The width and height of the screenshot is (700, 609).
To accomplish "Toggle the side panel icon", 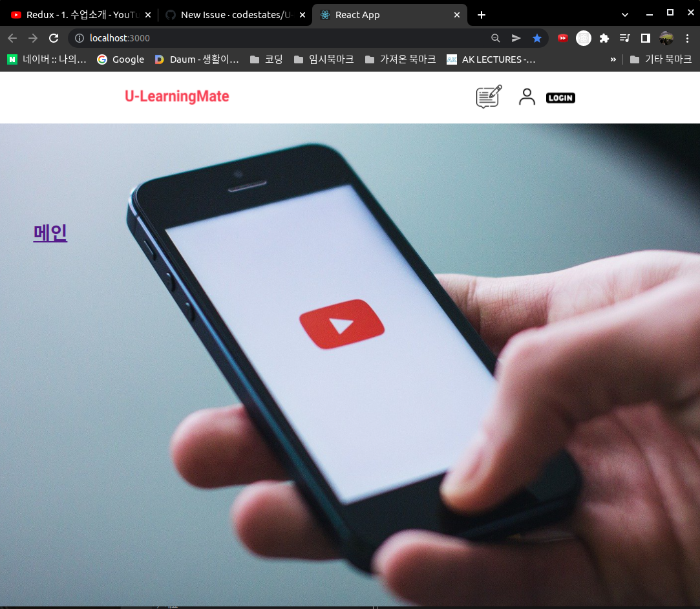I will click(646, 38).
